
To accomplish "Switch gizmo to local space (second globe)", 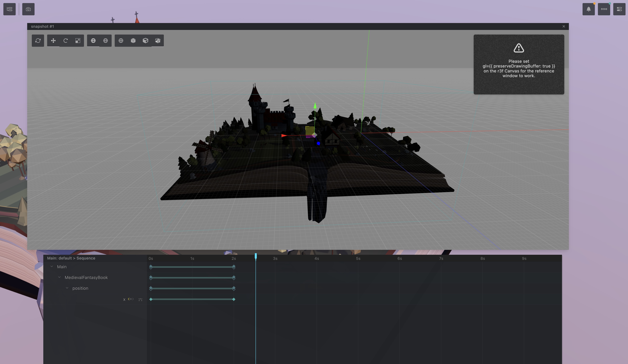I will click(x=105, y=41).
